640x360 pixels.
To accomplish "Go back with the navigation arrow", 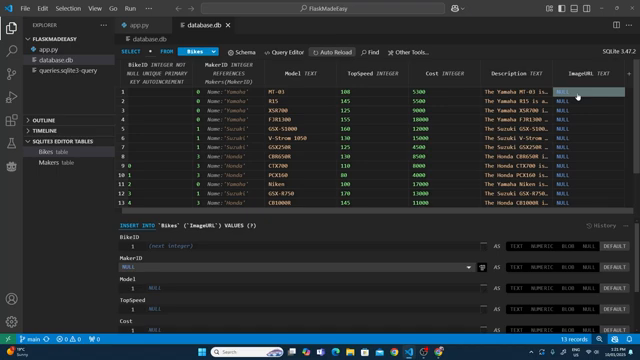I will [178, 8].
